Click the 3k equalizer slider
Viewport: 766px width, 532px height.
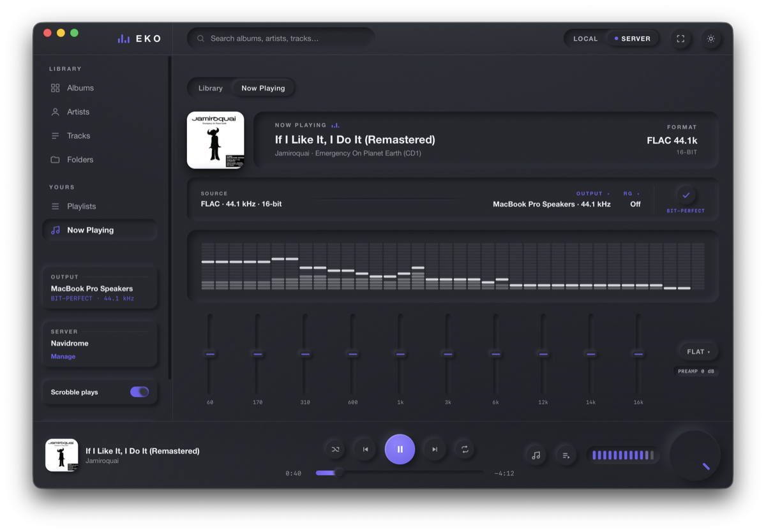(447, 354)
